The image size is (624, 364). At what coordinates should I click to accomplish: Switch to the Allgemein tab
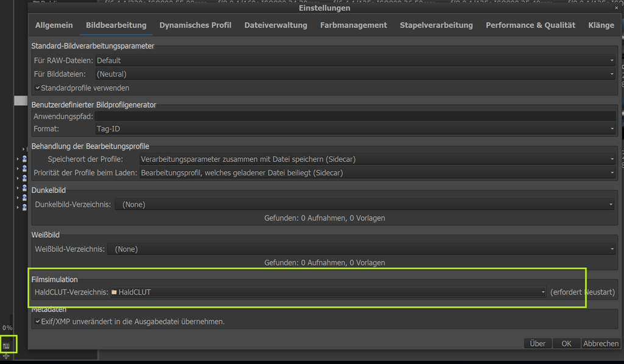tap(54, 25)
